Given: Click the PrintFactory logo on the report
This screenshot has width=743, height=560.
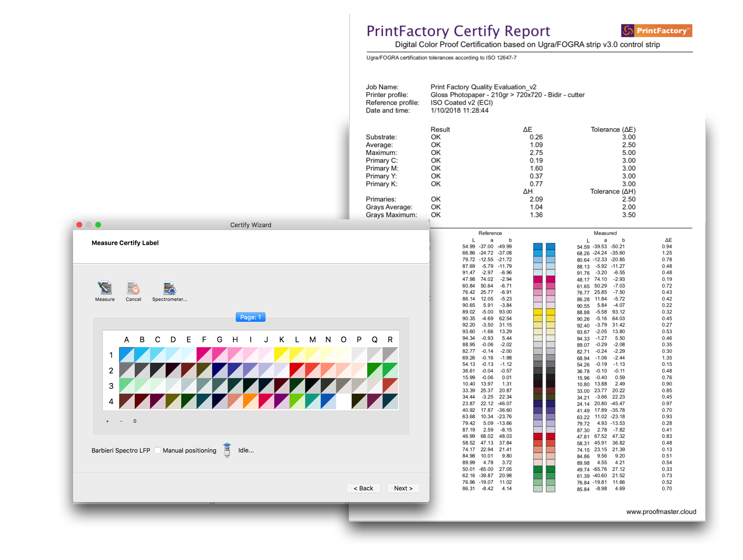Looking at the screenshot, I should [x=656, y=30].
